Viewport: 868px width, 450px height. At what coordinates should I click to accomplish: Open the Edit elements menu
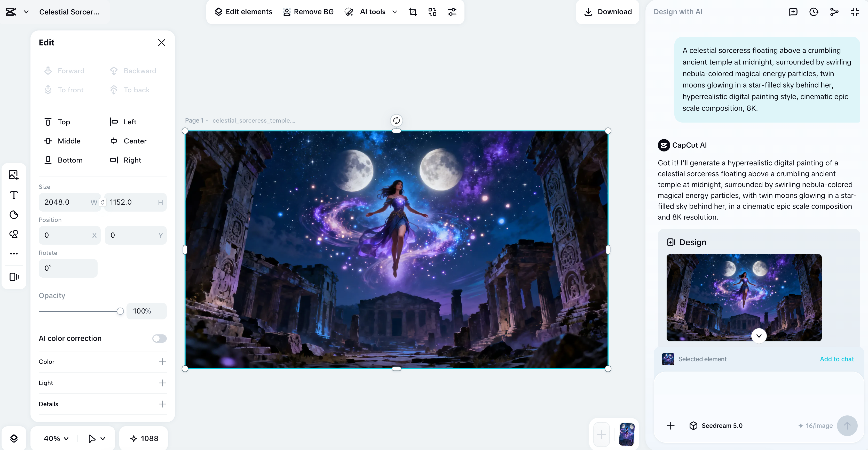tap(243, 12)
